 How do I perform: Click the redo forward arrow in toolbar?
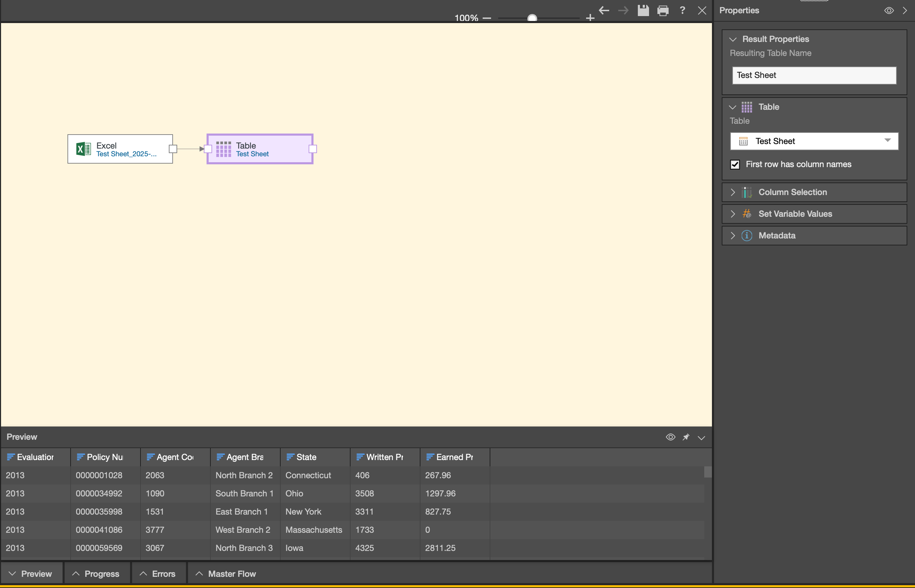[x=624, y=11]
